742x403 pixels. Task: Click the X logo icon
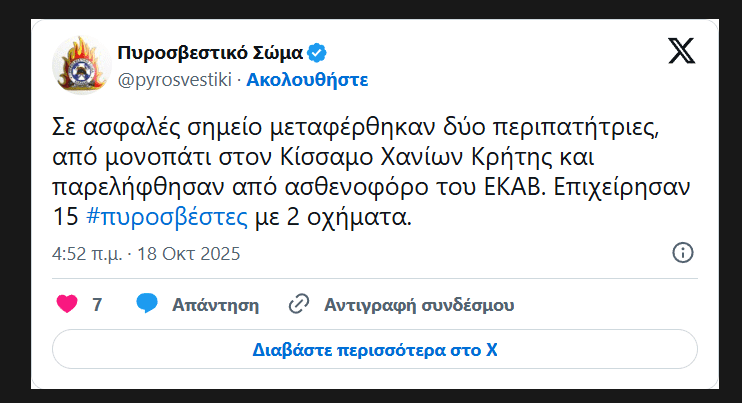pos(681,51)
